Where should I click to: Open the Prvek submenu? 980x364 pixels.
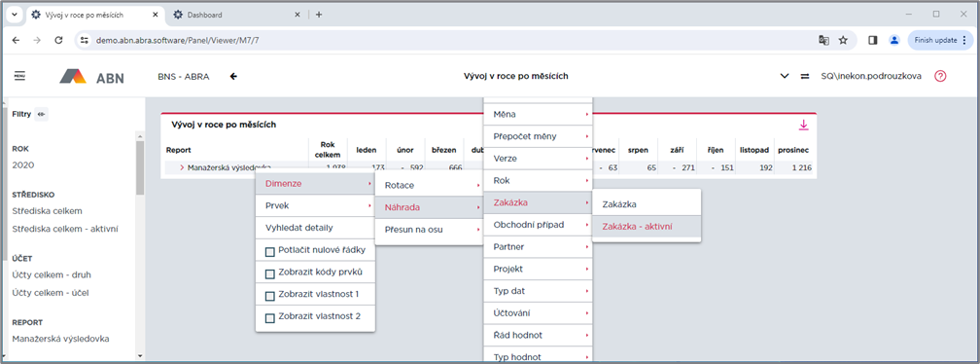click(316, 205)
